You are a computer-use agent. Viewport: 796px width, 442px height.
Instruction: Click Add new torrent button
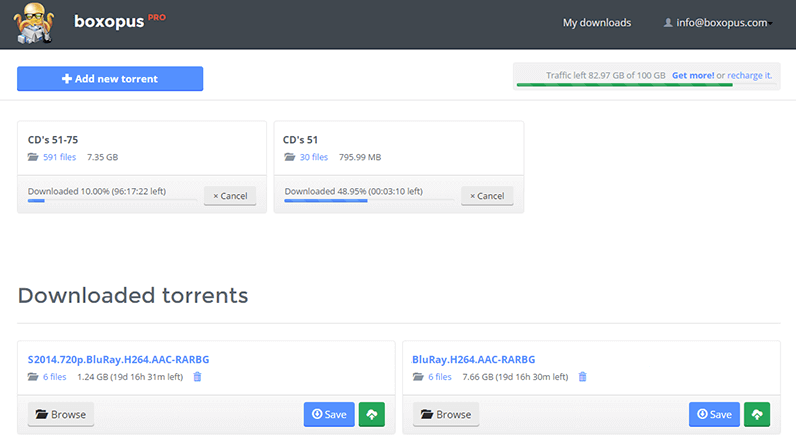point(110,79)
